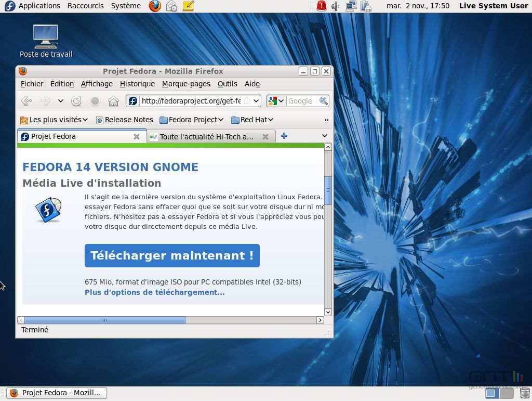Viewport: 532px width, 401px height.
Task: Launch the mail client panel icon
Action: click(x=171, y=6)
